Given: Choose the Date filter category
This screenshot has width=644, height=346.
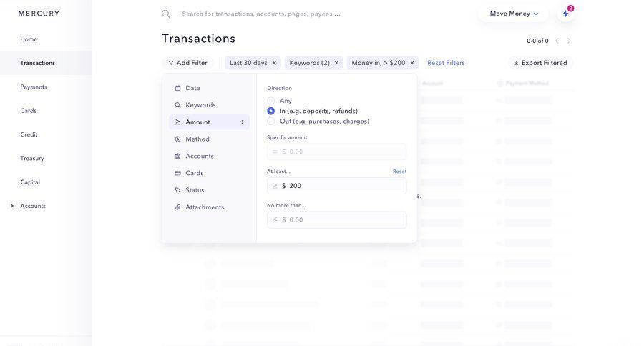Looking at the screenshot, I should 209,88.
